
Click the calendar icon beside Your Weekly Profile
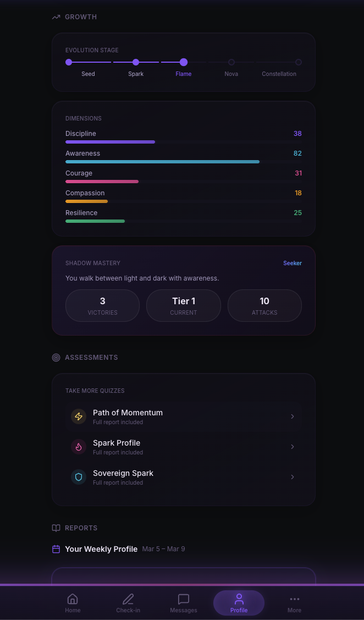coord(56,549)
